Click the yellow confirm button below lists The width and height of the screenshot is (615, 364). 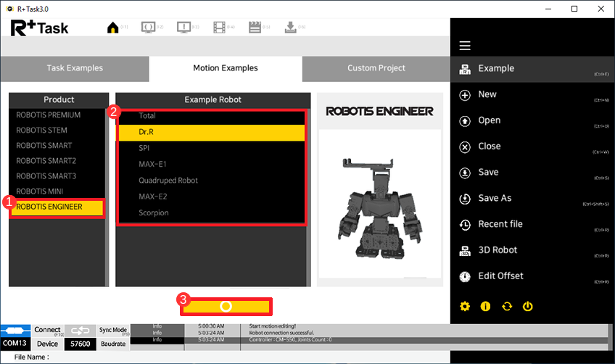coord(226,307)
